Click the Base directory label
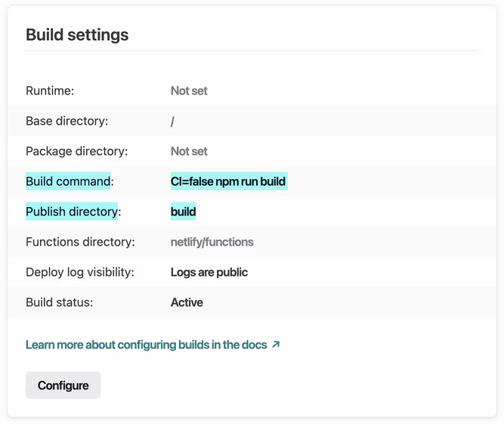This screenshot has height=424, width=504. pyautogui.click(x=67, y=121)
